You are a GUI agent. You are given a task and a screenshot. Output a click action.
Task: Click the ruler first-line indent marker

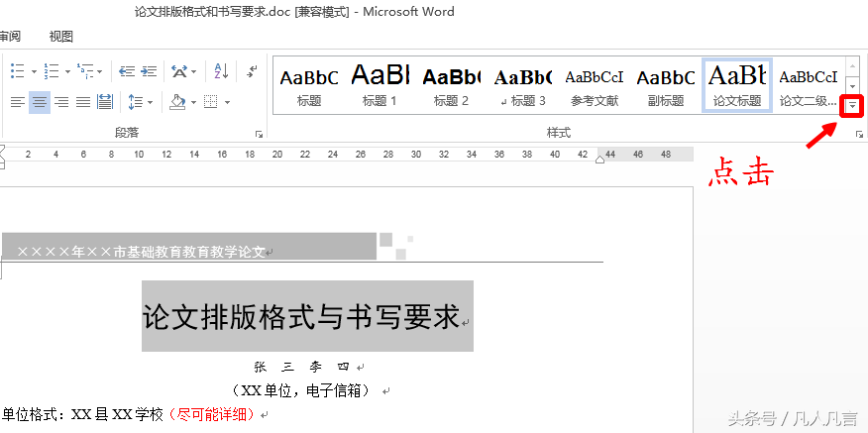(2, 149)
